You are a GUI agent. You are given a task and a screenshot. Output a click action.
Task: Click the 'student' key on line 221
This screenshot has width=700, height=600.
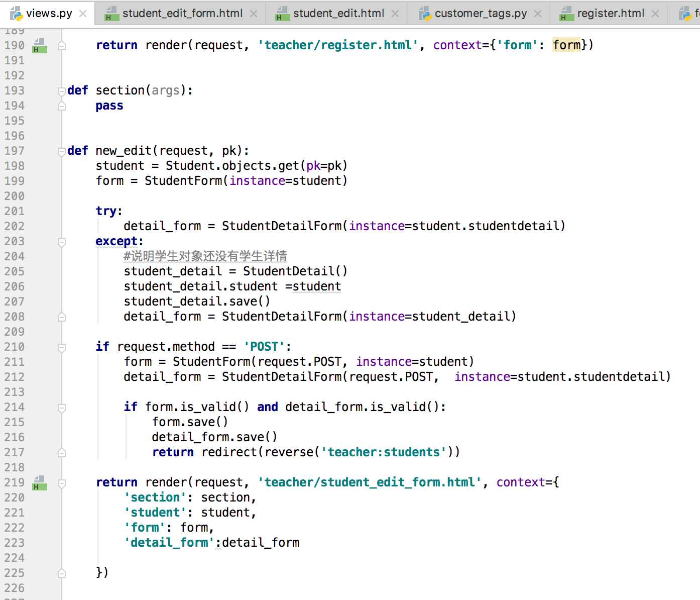click(155, 513)
